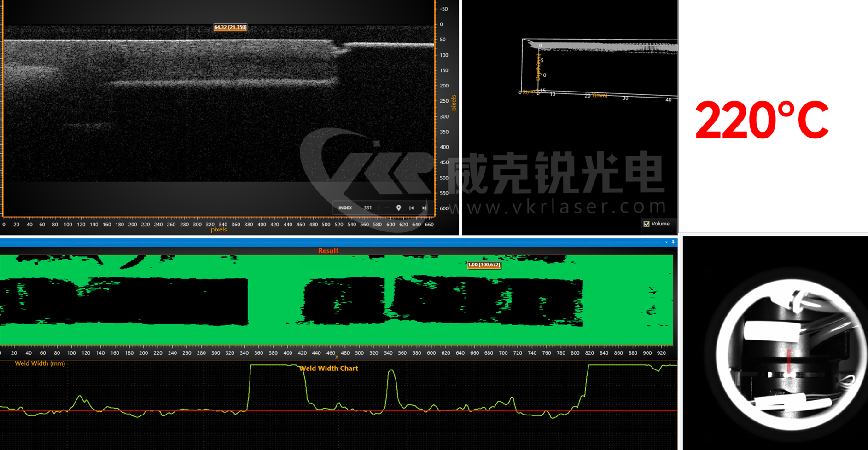
Task: Click the Weld Width Chart title
Action: coord(329,369)
